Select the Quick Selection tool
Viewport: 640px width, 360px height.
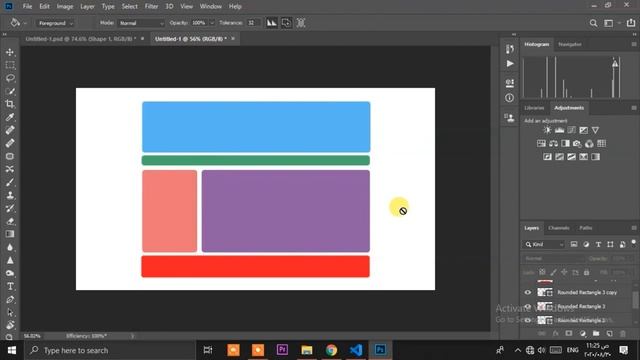(10, 91)
